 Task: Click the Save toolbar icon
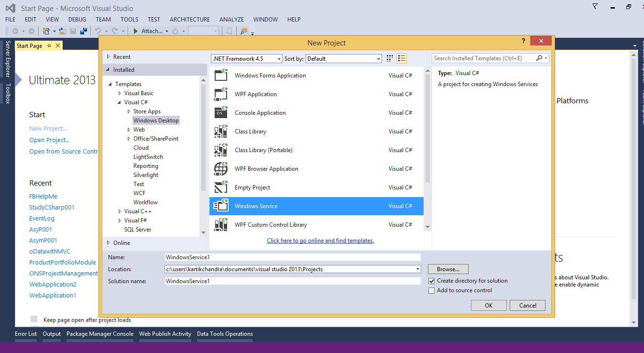(x=73, y=31)
